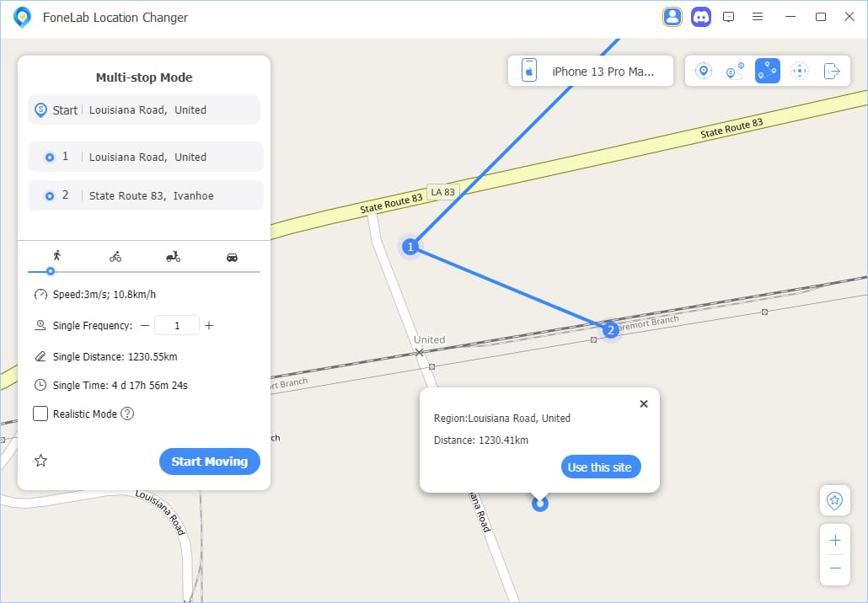Click the Start pin icon in route list
Screen dimensions: 868x603
40,110
